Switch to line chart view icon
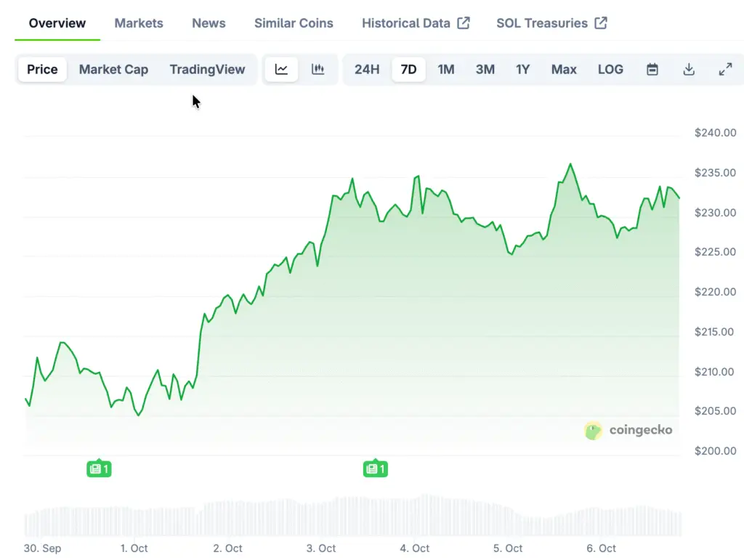Image resolution: width=744 pixels, height=560 pixels. [281, 70]
